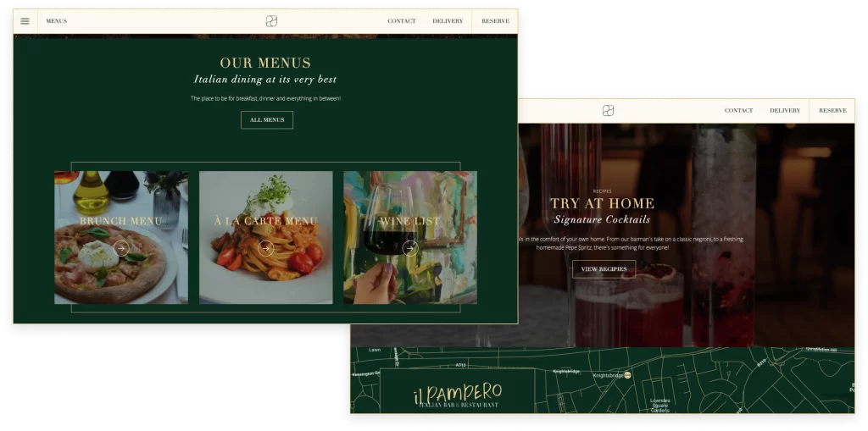Click the arrow icon on À La Carte card
Viewport: 868px width, 431px height.
click(265, 248)
